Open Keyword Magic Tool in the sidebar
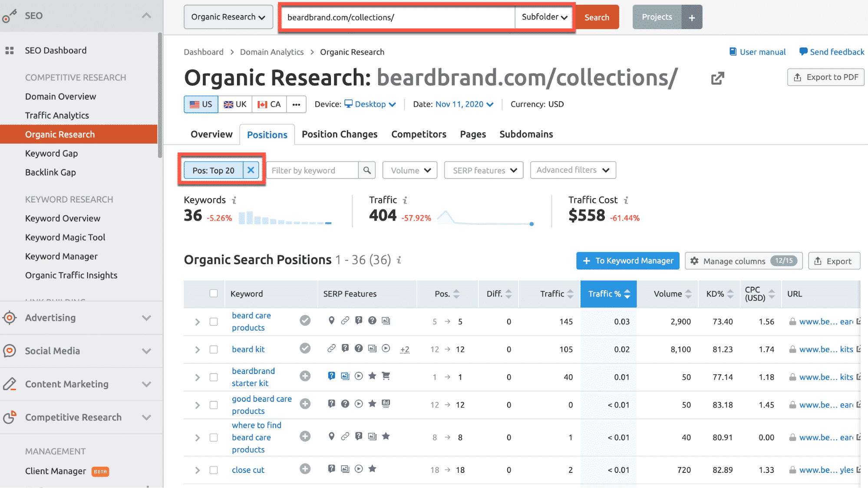The height and width of the screenshot is (488, 868). (65, 238)
